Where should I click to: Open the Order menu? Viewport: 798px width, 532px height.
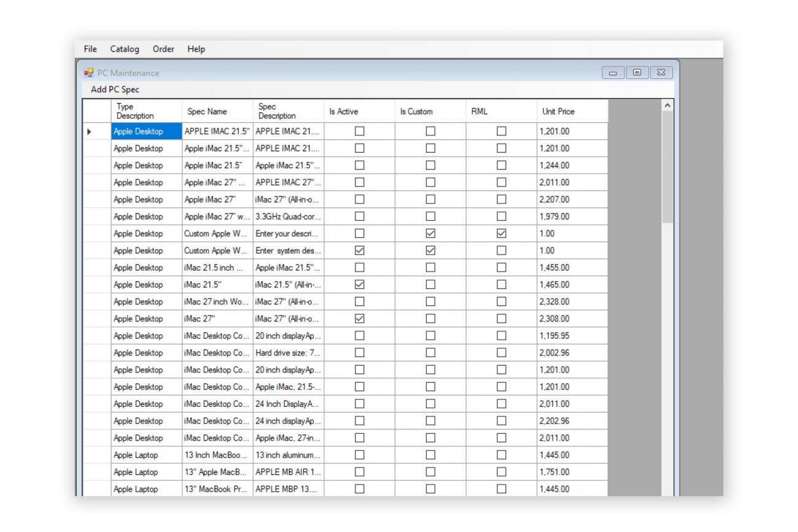pos(163,49)
